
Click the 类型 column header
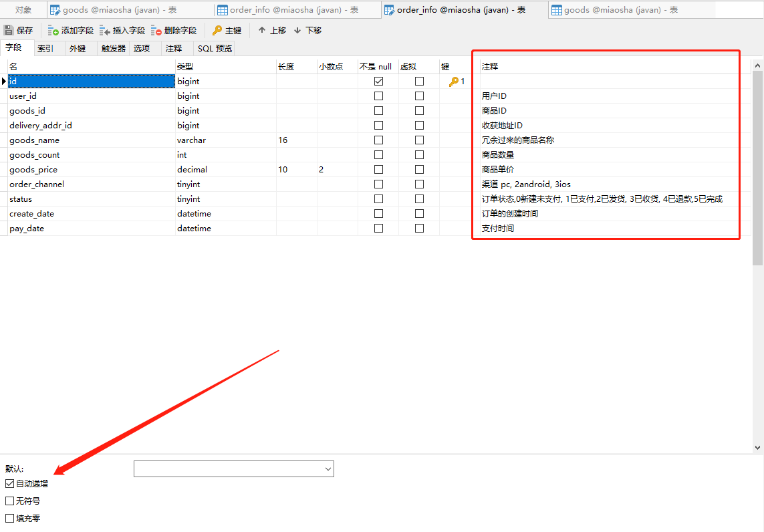coord(226,66)
